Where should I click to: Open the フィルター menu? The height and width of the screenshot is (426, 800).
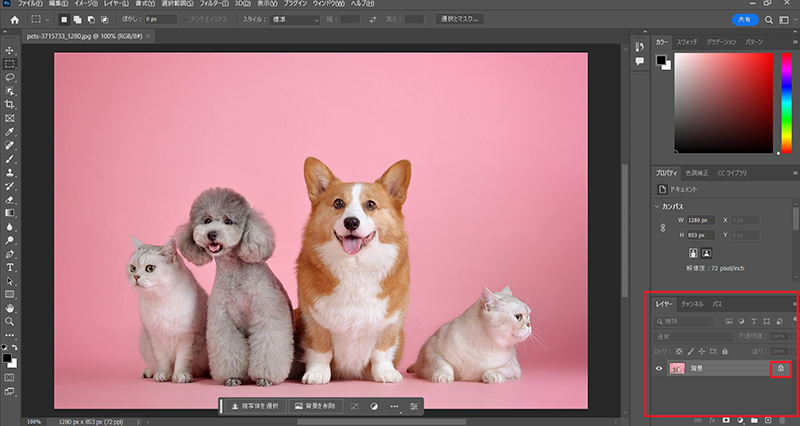214,4
